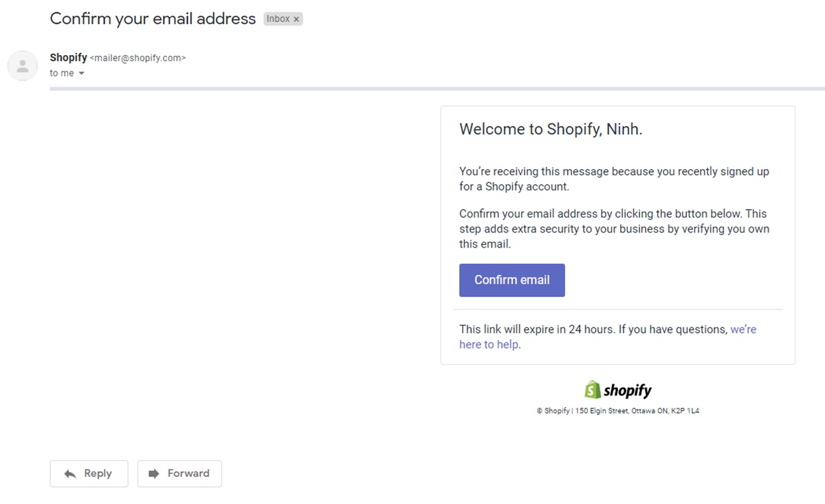Click the "Confirm your email address" subject line
825x504 pixels.
click(153, 19)
